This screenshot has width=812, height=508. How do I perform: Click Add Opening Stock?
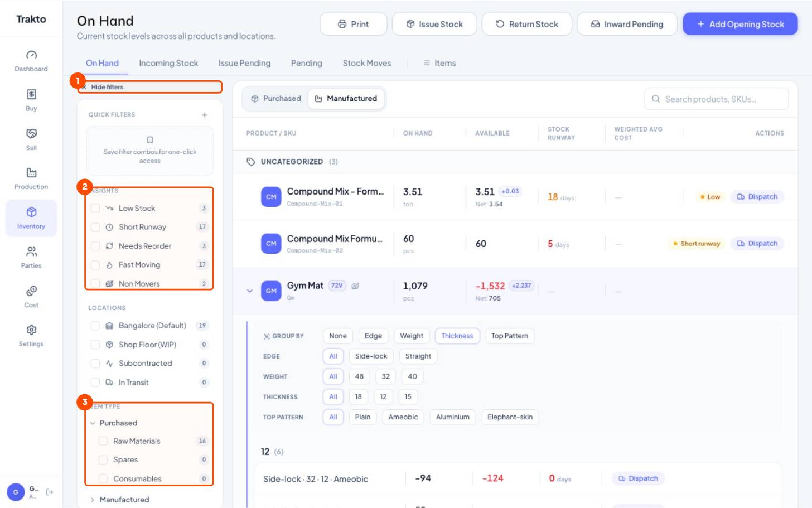pos(740,24)
